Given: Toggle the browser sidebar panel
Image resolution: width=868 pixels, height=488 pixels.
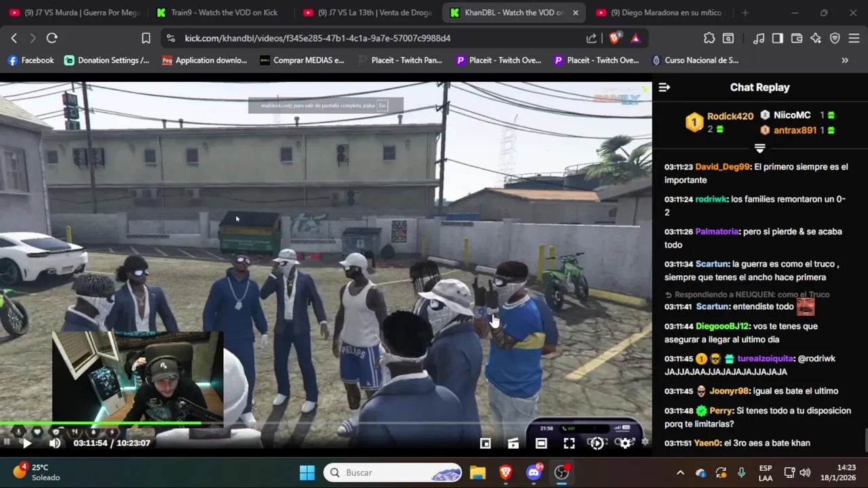Looking at the screenshot, I should tap(778, 39).
